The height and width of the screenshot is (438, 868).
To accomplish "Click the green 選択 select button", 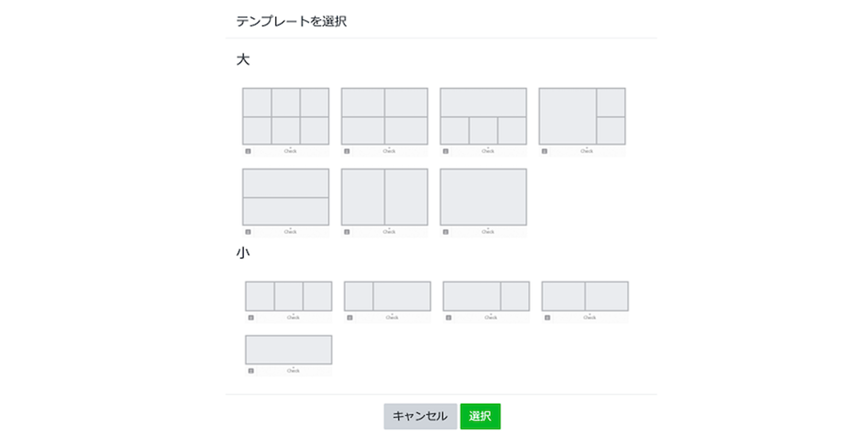I will [480, 416].
